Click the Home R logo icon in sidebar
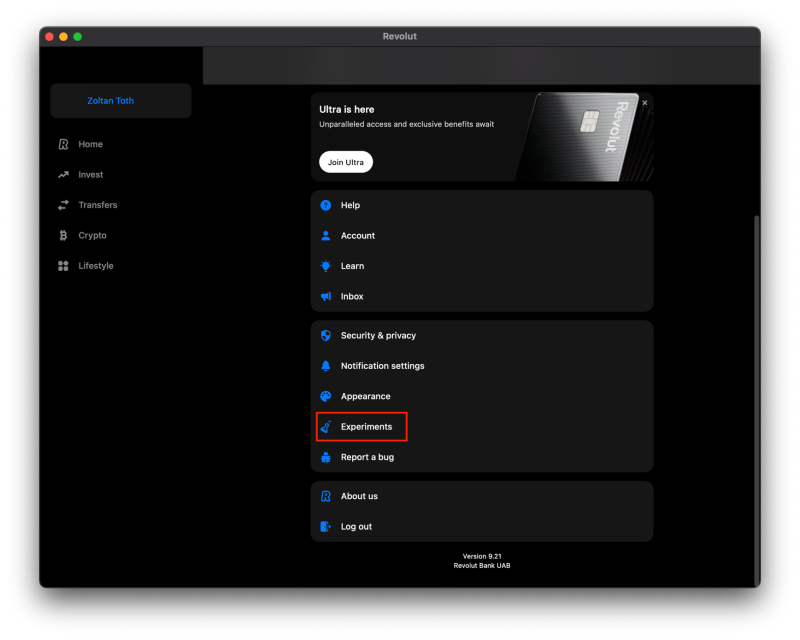Viewport: 800px width, 640px height. click(x=63, y=144)
